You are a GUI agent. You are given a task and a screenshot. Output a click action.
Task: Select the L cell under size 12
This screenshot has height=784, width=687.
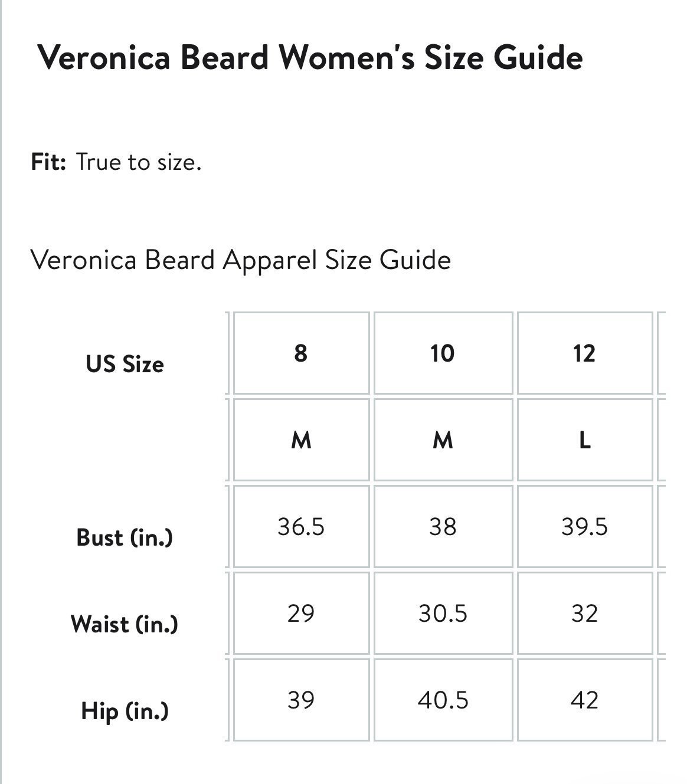pos(585,439)
